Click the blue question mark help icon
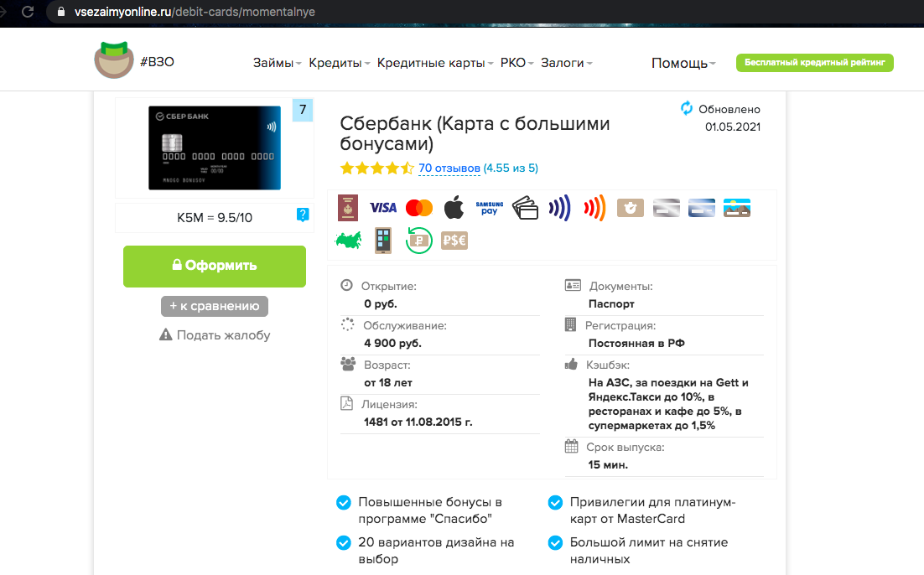Screen dimensions: 924x575 point(303,215)
